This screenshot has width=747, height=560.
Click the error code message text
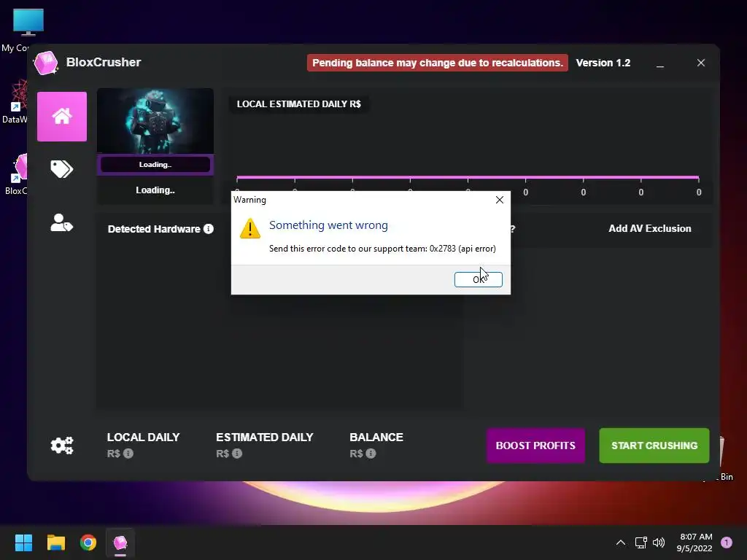coord(382,249)
